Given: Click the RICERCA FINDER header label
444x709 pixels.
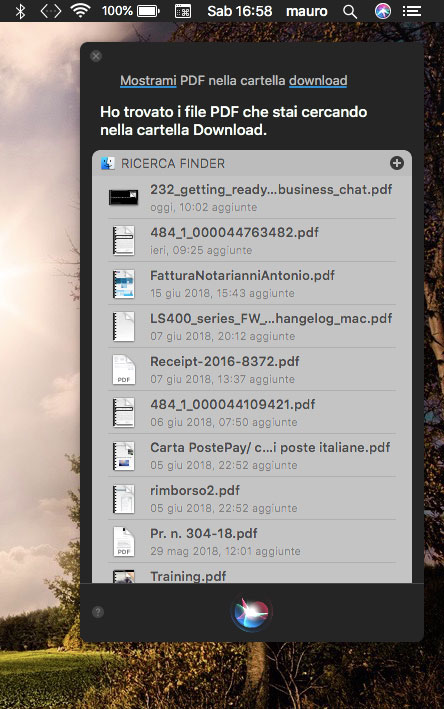Looking at the screenshot, I should tap(173, 164).
